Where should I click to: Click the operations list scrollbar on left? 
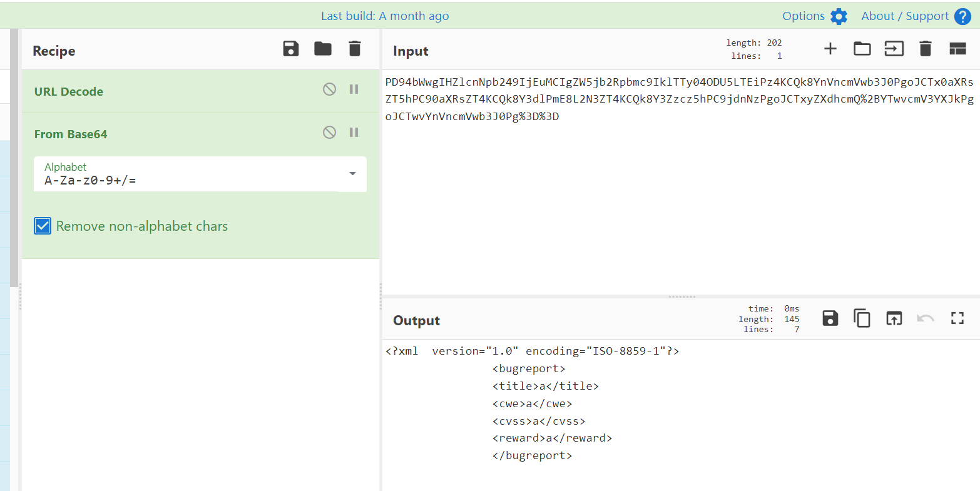pos(14,156)
